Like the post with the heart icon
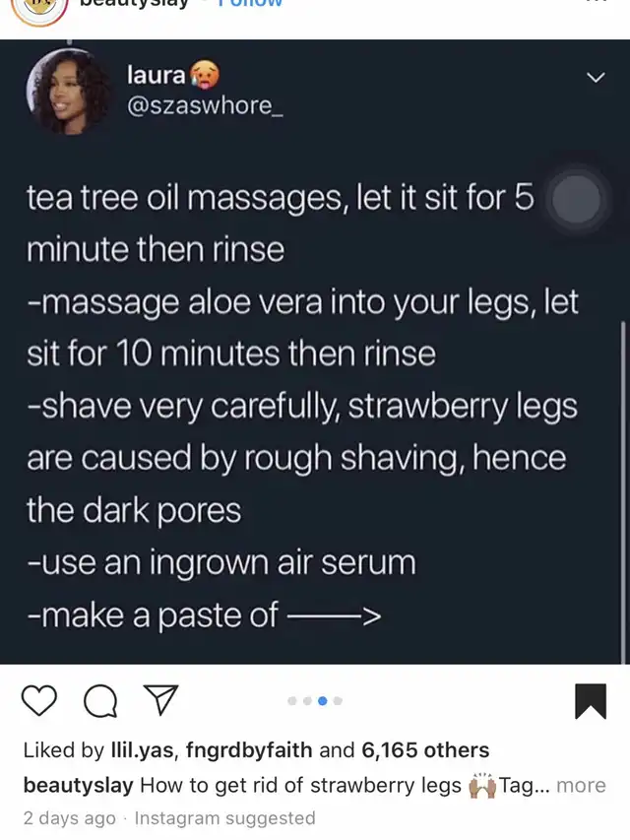The width and height of the screenshot is (630, 840). coord(39,700)
